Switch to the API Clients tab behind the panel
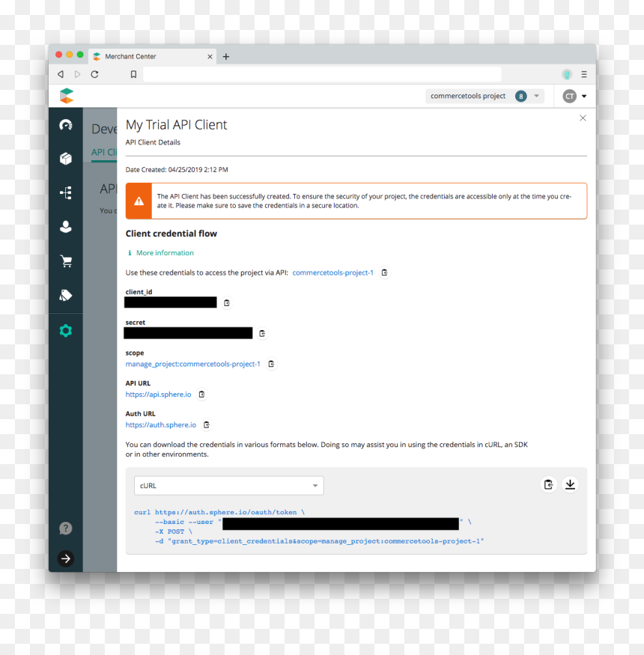The height and width of the screenshot is (655, 644). coord(104,152)
